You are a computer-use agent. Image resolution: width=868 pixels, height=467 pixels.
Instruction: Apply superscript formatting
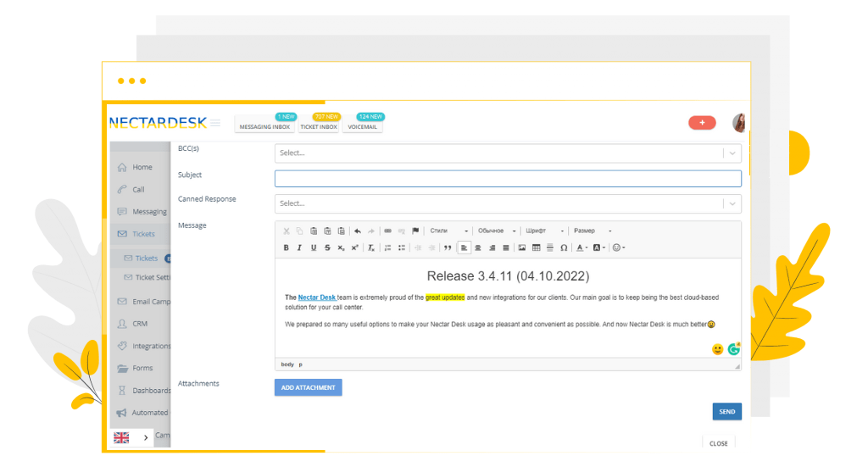[355, 247]
